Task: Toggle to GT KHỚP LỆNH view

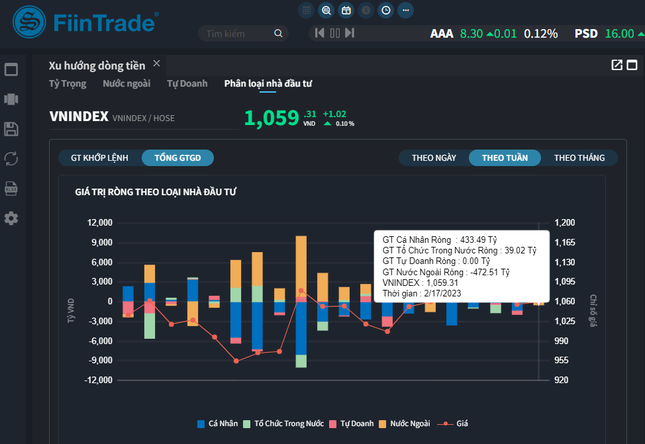Action: (99, 157)
